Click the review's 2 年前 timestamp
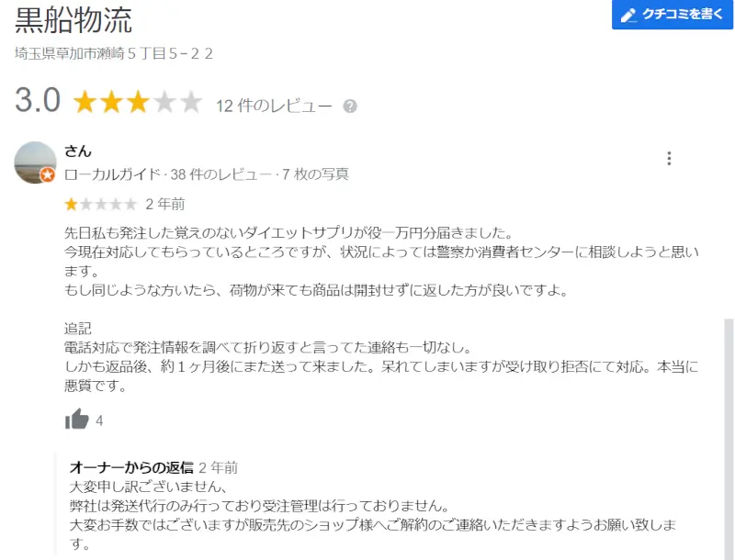The image size is (735, 560). tap(165, 204)
